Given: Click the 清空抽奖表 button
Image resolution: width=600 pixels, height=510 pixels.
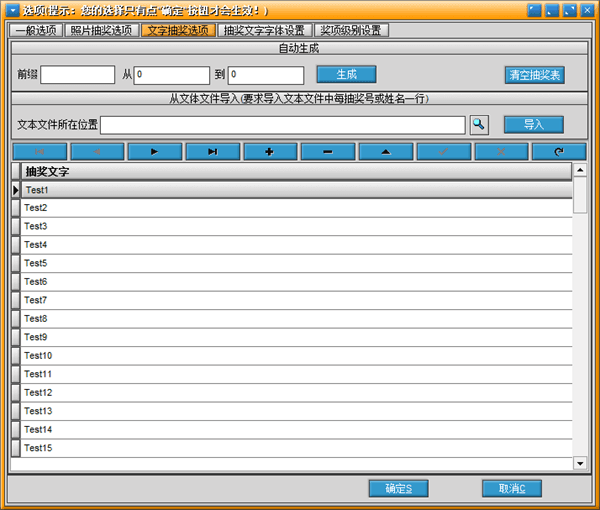Looking at the screenshot, I should [x=535, y=75].
